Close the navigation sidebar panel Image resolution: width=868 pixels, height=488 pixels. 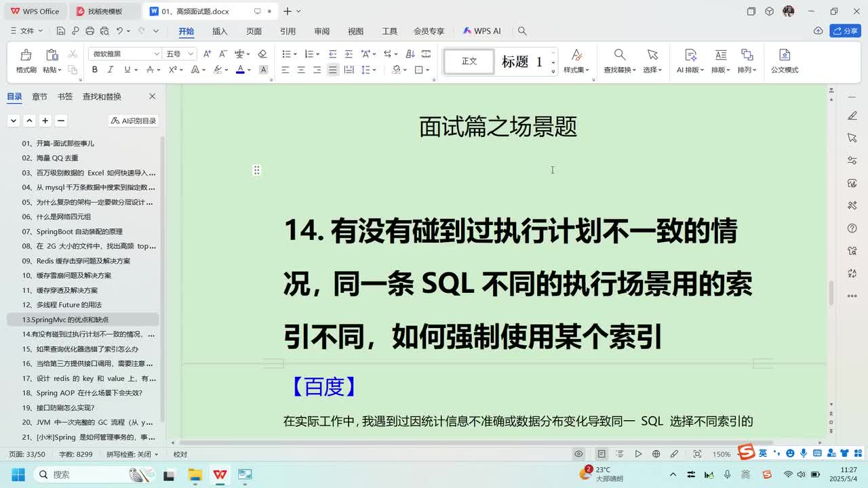click(152, 97)
